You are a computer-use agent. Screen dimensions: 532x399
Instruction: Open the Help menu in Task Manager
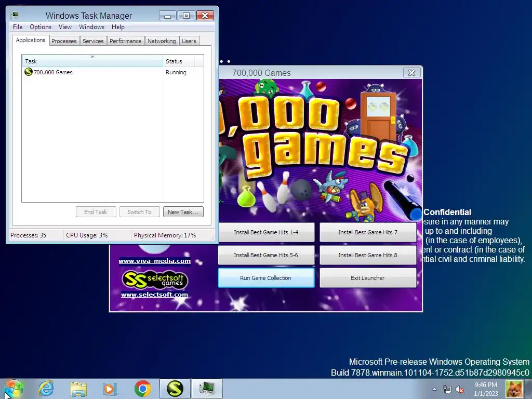[118, 27]
